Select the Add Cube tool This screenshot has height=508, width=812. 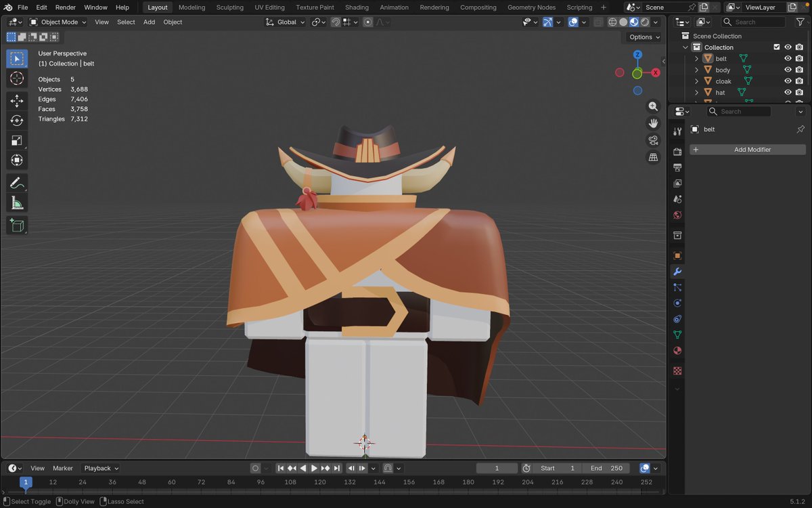point(17,226)
